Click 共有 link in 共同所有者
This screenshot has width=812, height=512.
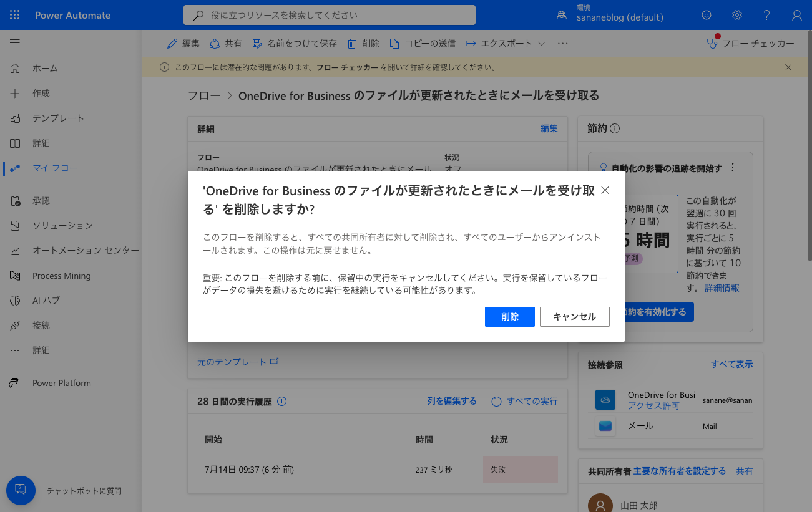coord(745,471)
